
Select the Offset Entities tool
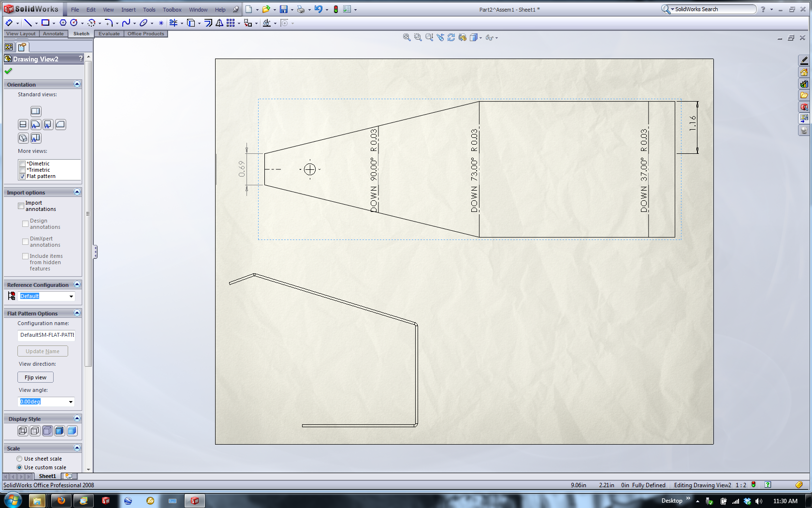[208, 23]
